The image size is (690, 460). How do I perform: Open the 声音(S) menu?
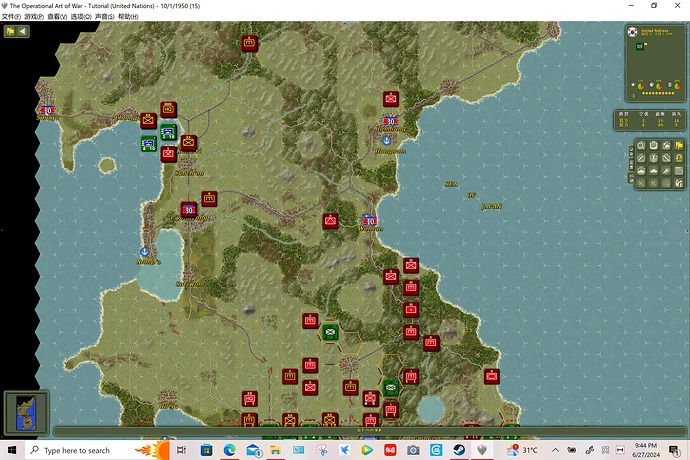pyautogui.click(x=104, y=17)
